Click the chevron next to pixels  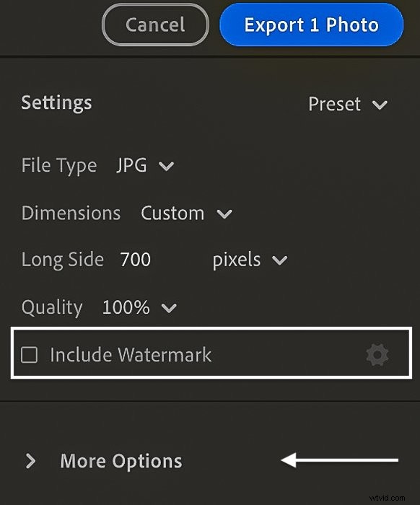(279, 260)
